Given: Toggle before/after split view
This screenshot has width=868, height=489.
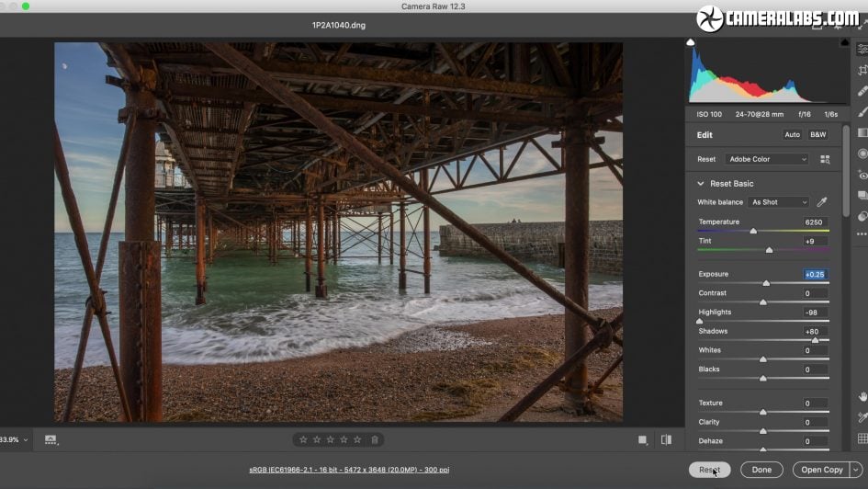Looking at the screenshot, I should click(x=667, y=439).
